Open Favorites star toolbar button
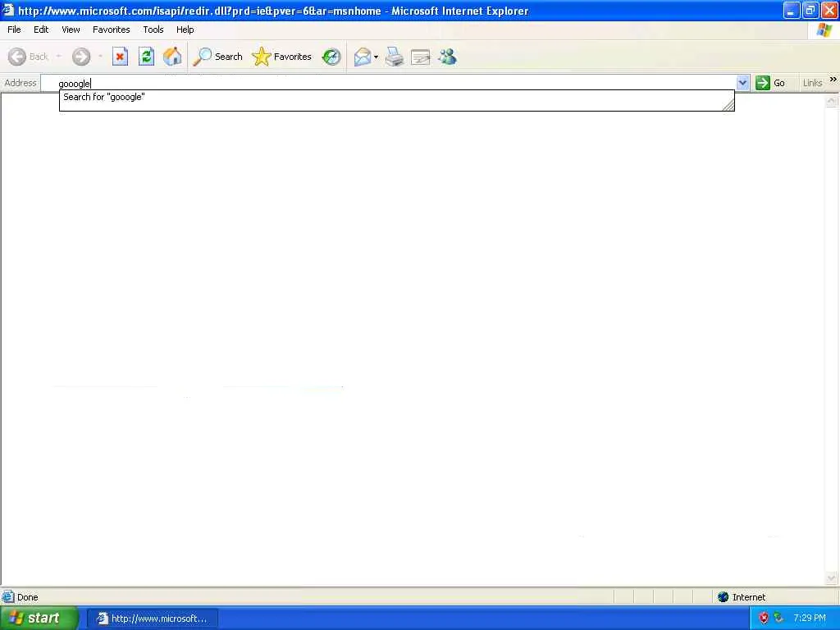Screen dimensions: 840x630 pos(282,57)
